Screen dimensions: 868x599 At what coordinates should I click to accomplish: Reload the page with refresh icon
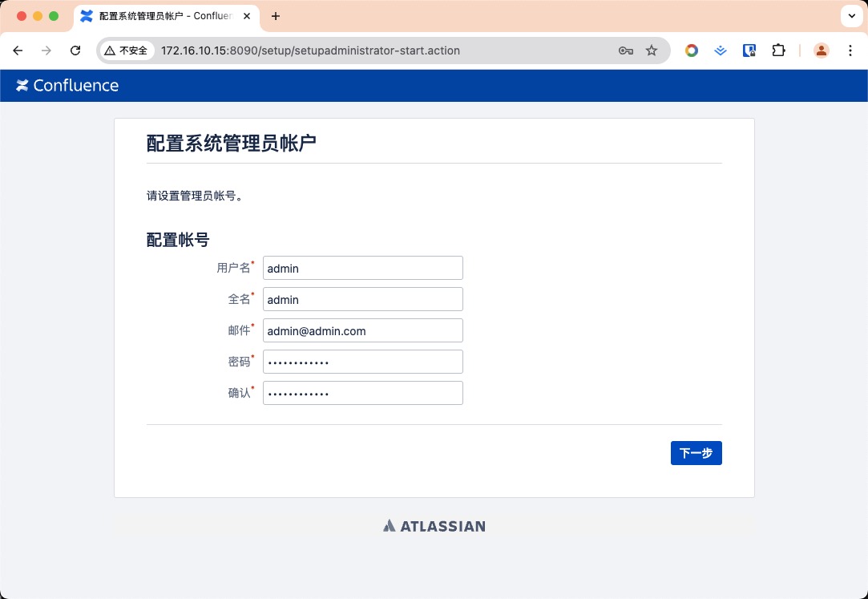tap(75, 51)
